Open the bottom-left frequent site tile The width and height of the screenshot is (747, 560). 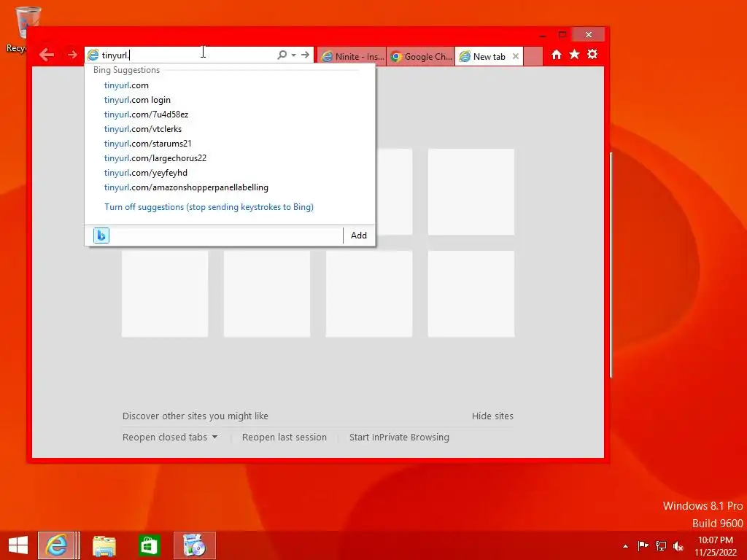point(165,294)
